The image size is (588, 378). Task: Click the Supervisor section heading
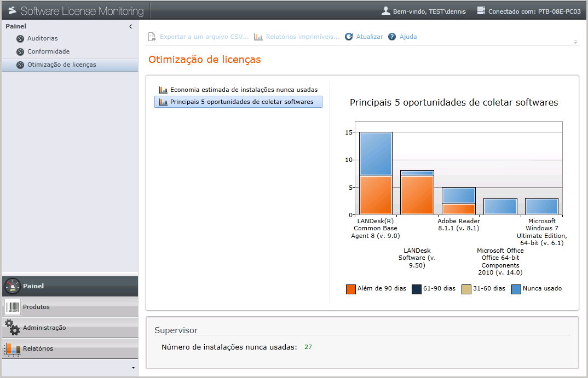point(176,330)
